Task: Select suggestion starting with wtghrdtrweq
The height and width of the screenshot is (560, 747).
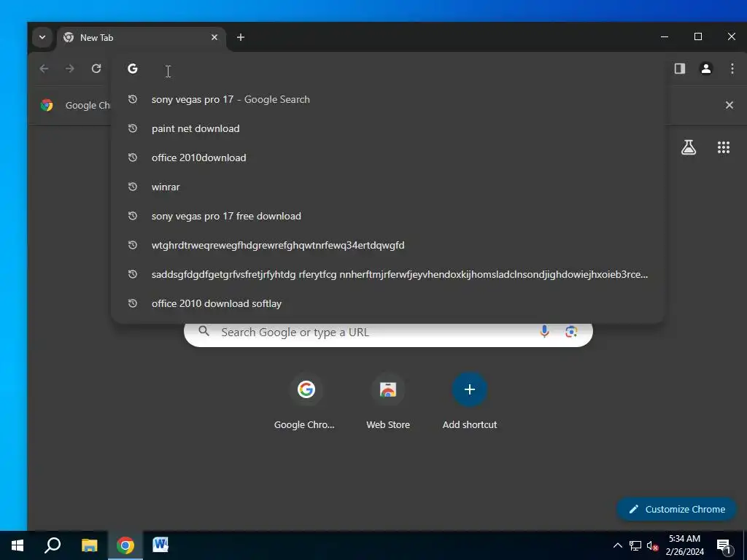Action: tap(387, 245)
